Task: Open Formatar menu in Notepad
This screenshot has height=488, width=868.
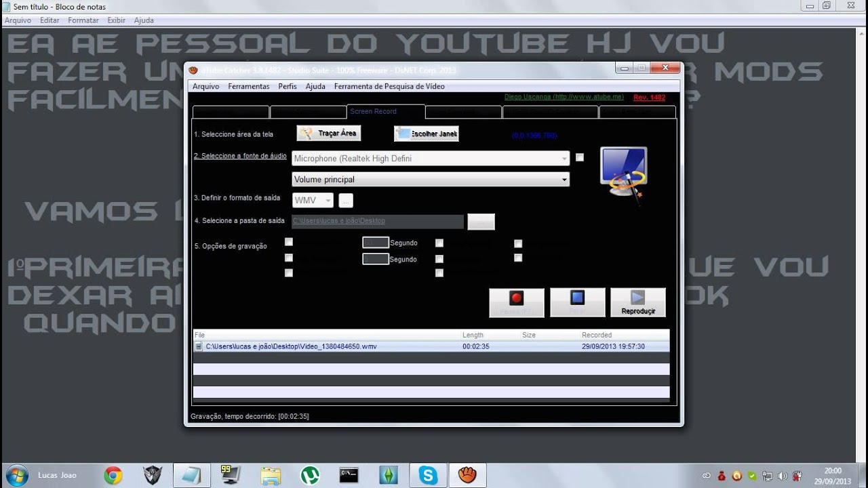Action: coord(83,20)
